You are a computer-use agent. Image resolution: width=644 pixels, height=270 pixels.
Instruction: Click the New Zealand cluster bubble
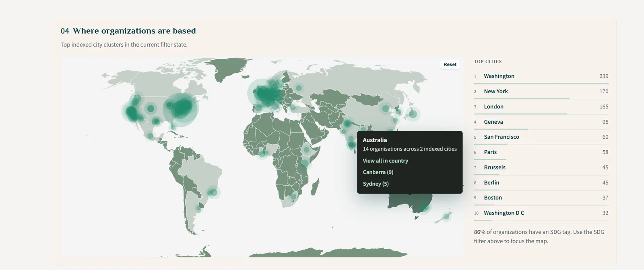(x=446, y=217)
